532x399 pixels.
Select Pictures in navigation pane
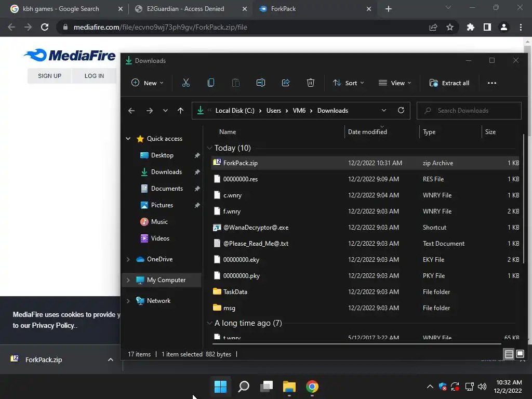[162, 205]
